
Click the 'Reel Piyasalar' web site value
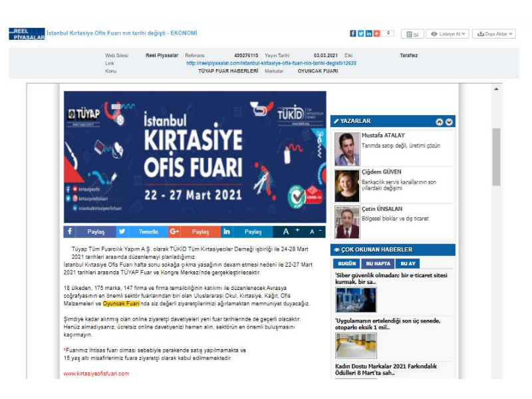pos(162,55)
